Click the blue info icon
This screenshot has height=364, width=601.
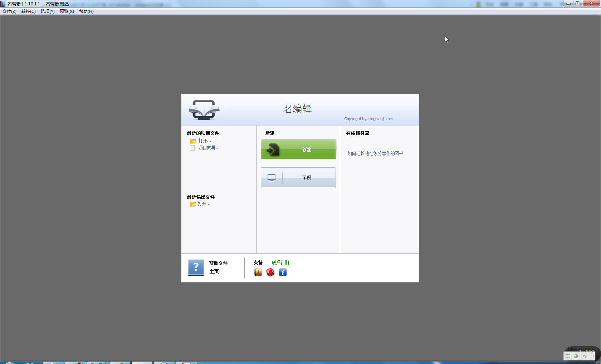(283, 272)
